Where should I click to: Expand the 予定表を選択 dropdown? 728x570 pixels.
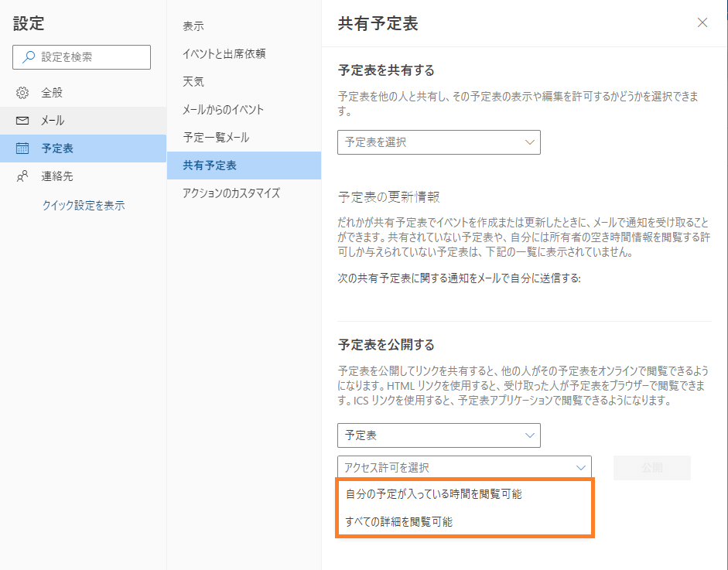coord(439,142)
